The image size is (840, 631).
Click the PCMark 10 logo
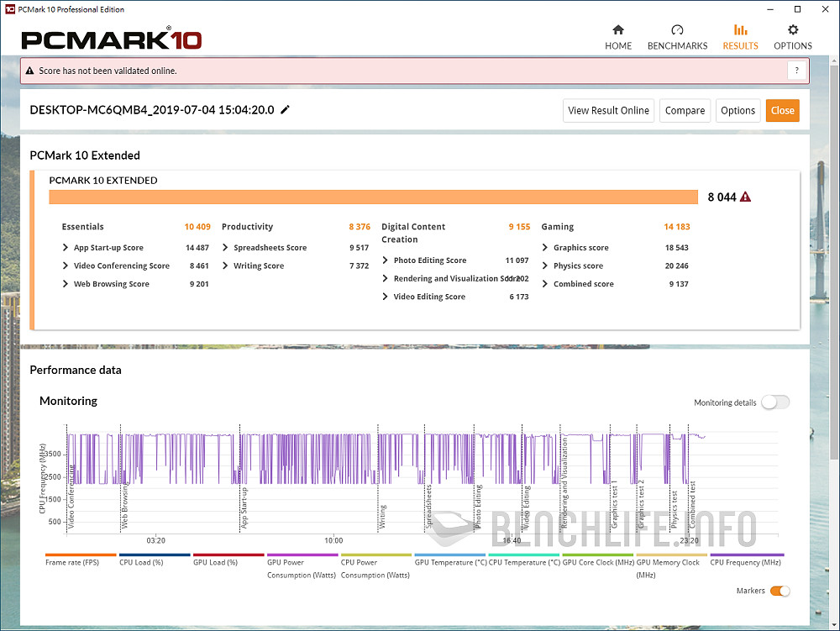tap(111, 39)
